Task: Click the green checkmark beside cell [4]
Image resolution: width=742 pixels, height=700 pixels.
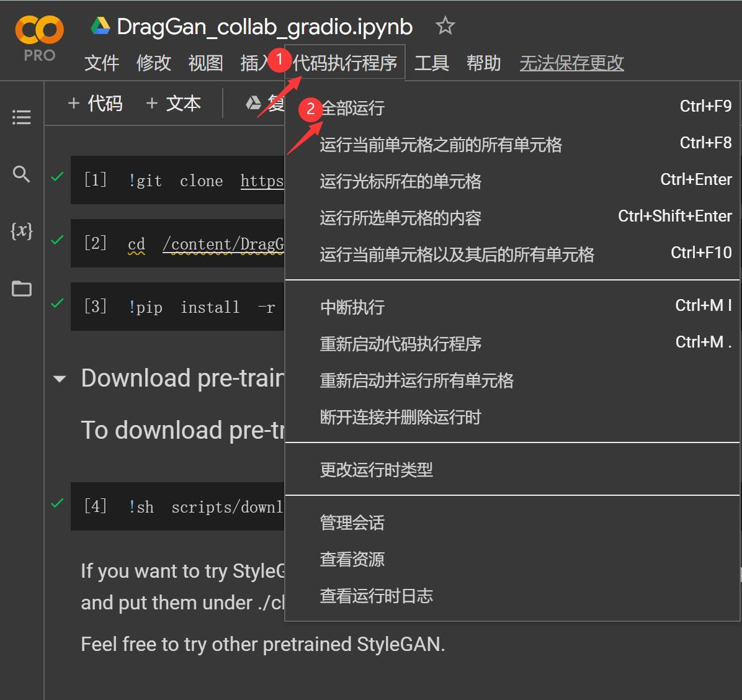Action: click(x=57, y=503)
